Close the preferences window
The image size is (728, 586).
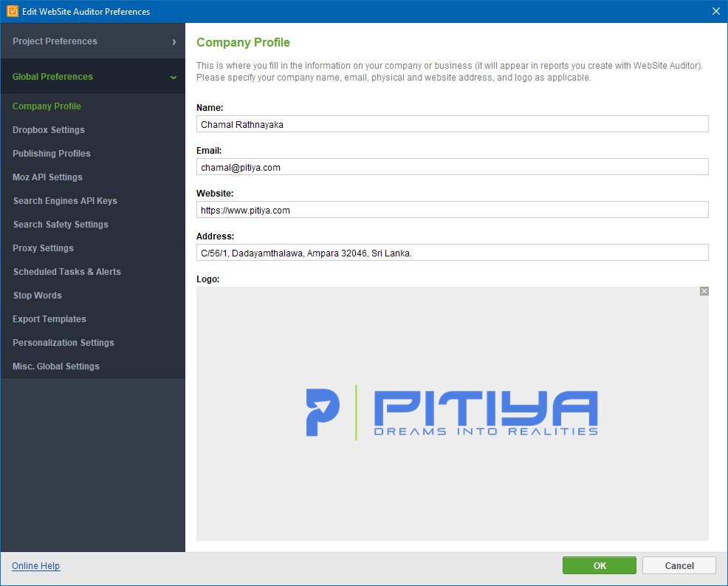716,11
